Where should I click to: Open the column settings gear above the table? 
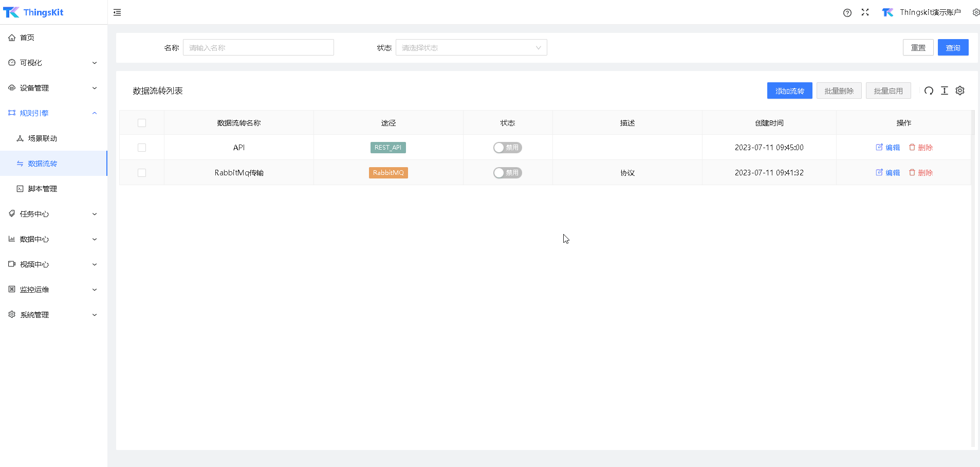[x=960, y=91]
